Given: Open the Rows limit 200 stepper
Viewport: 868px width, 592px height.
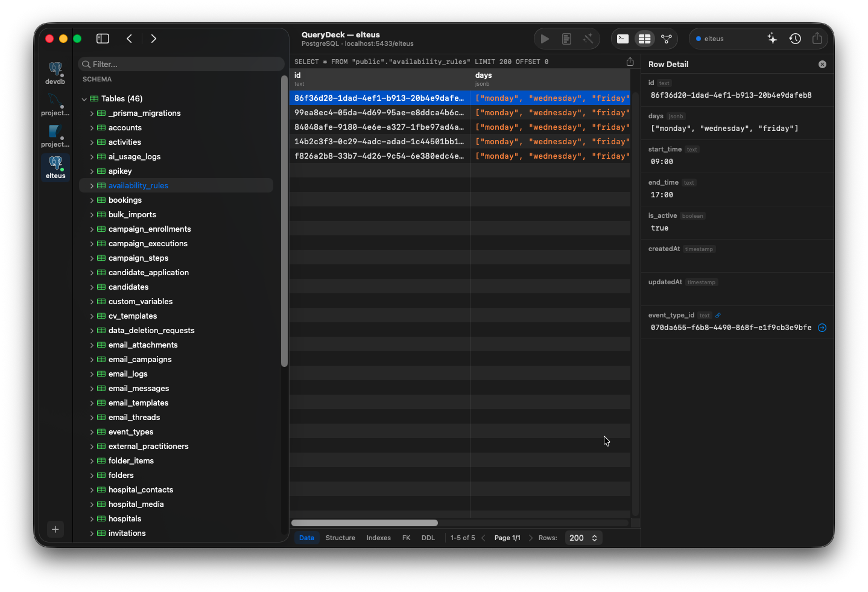Looking at the screenshot, I should tap(583, 538).
